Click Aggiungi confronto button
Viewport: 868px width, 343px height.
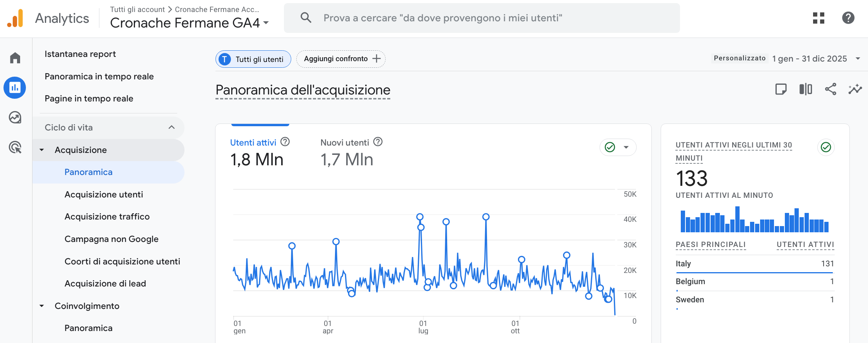click(x=341, y=59)
